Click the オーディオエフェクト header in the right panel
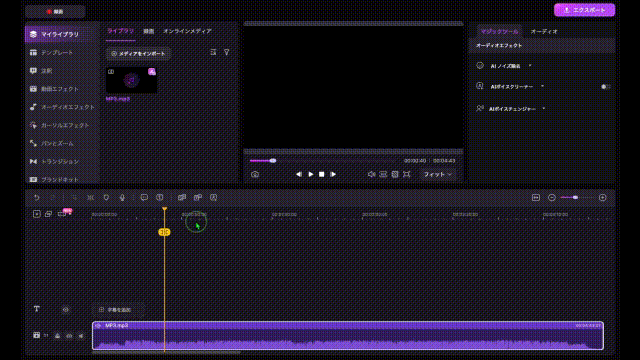This screenshot has width=640, height=360. (x=499, y=45)
